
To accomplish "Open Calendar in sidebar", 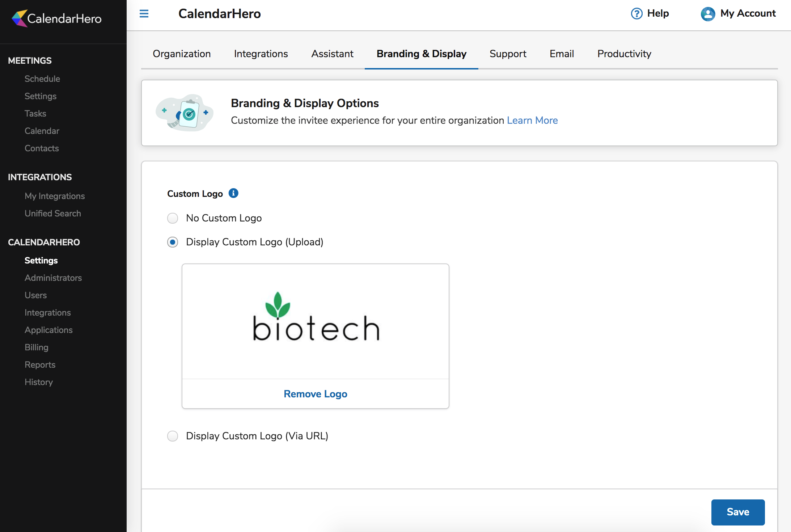I will pyautogui.click(x=42, y=131).
